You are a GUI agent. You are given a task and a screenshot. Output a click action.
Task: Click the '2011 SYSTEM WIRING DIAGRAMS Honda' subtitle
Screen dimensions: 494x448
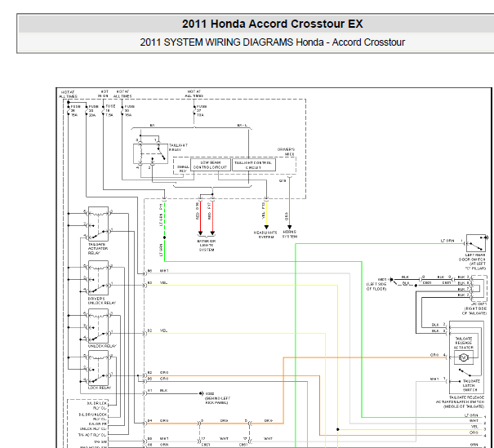tap(232, 42)
